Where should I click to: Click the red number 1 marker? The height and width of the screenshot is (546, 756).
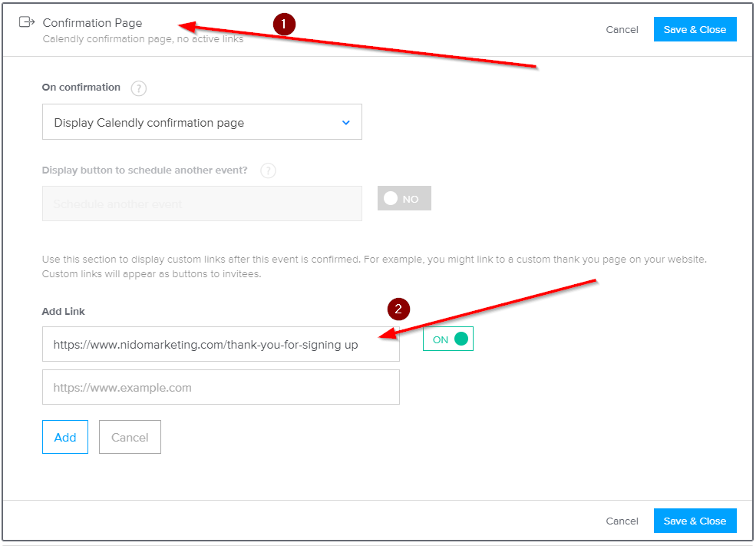[284, 25]
